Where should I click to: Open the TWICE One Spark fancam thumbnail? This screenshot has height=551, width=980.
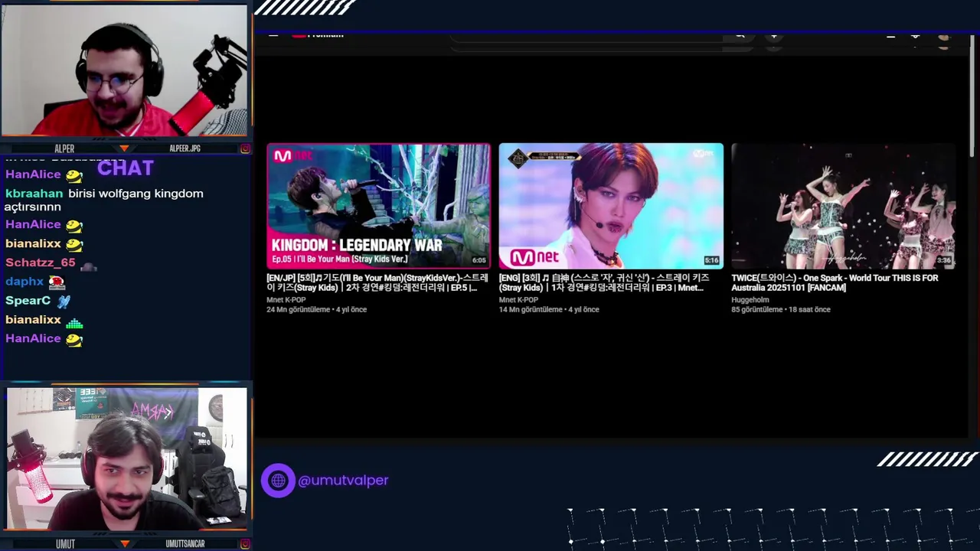[844, 206]
